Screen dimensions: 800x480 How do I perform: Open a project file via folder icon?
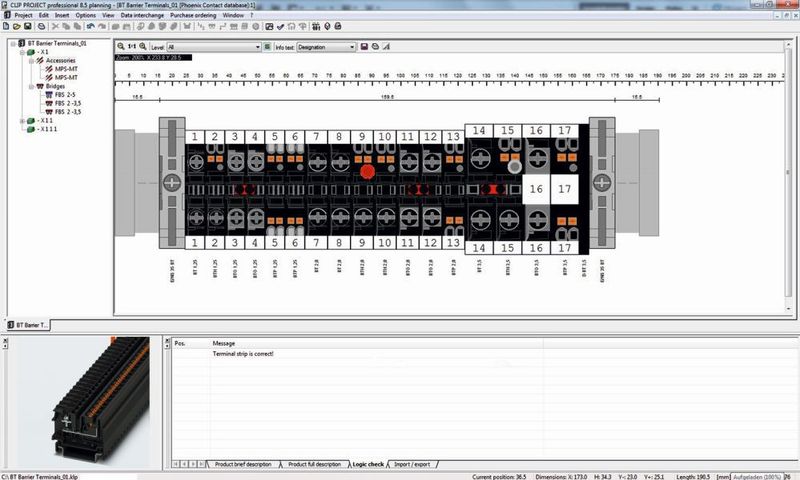click(x=17, y=26)
